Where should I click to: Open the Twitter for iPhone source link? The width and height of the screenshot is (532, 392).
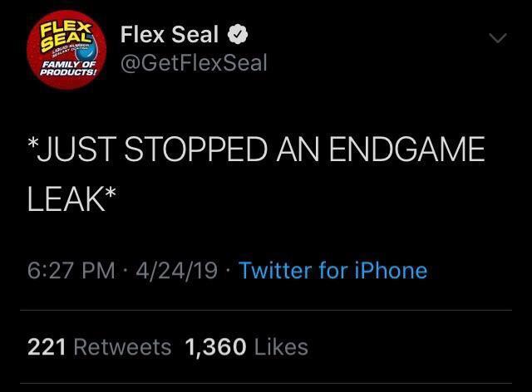point(332,270)
